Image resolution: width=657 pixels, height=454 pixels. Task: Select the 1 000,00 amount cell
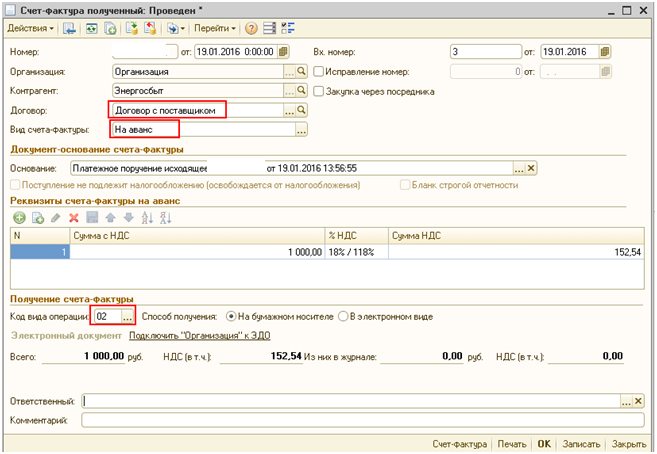[197, 252]
